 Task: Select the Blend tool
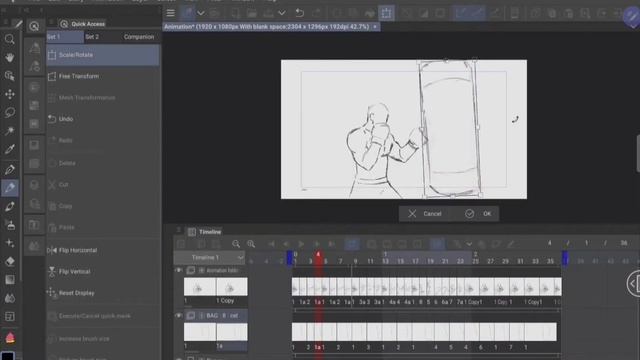click(9, 298)
